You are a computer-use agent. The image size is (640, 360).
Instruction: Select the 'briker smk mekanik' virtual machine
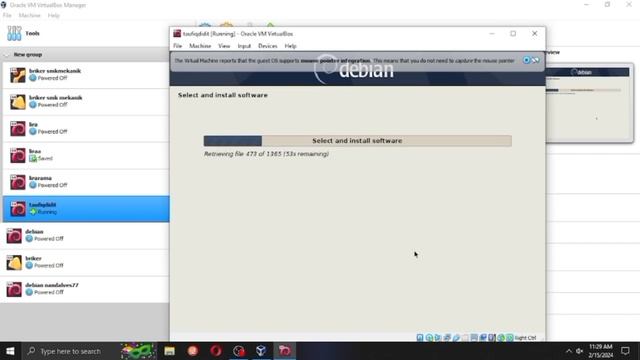86,102
